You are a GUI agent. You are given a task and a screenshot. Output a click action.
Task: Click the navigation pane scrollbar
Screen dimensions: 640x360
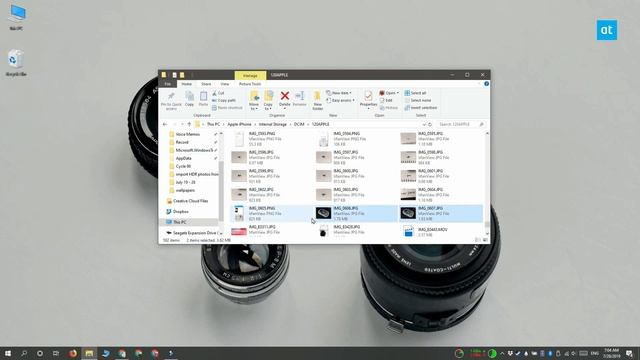221,183
